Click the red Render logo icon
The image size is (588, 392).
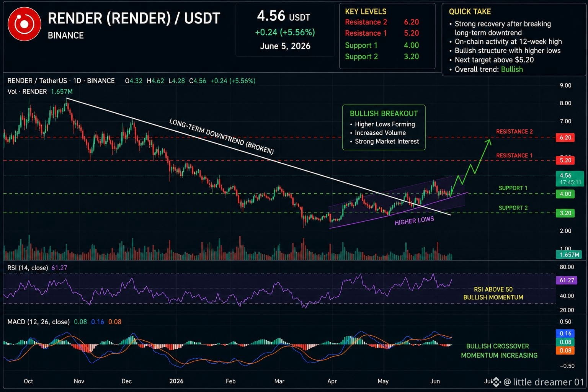(x=24, y=24)
